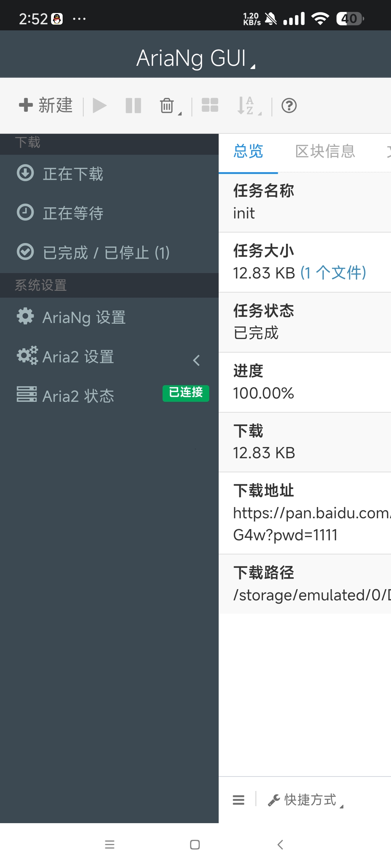
Task: Collapse Aria2 设置 with the chevron
Action: [x=196, y=360]
